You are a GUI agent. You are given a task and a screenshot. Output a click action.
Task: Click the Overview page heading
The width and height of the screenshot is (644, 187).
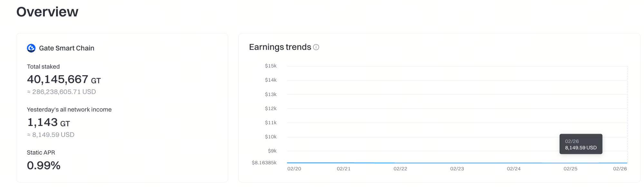(47, 12)
